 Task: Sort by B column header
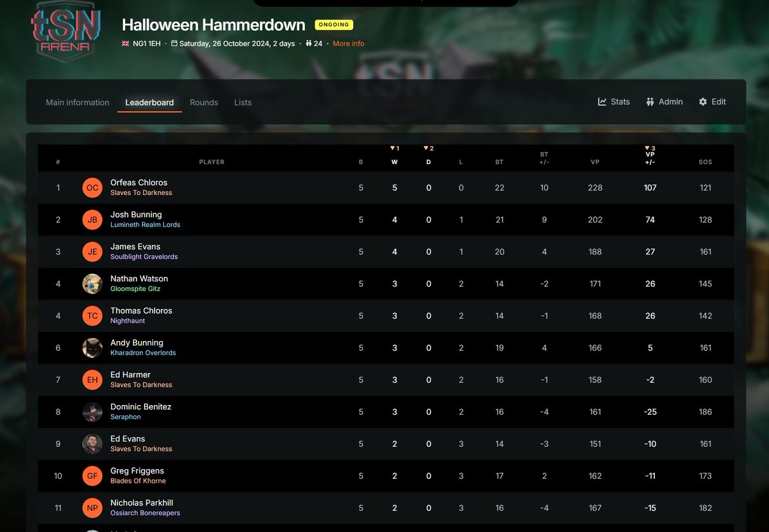[361, 162]
